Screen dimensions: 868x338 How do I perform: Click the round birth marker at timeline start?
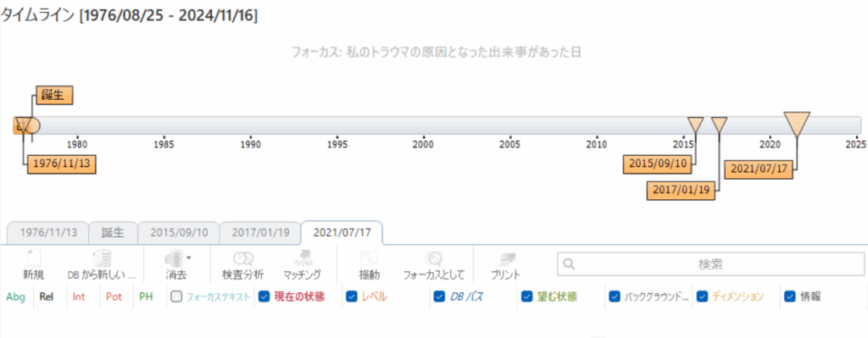(x=32, y=125)
